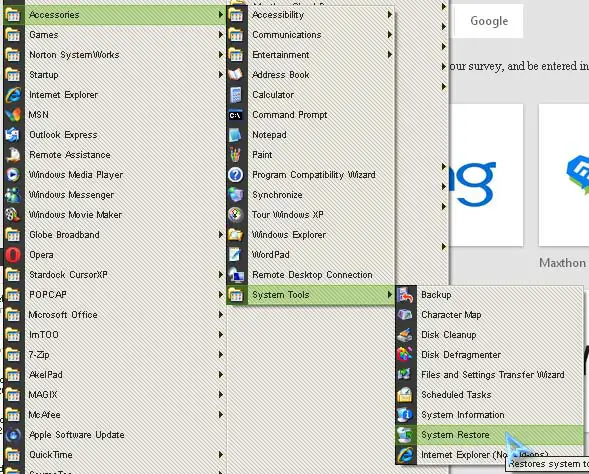Image resolution: width=589 pixels, height=474 pixels.
Task: Click the Character Map label
Action: click(451, 315)
